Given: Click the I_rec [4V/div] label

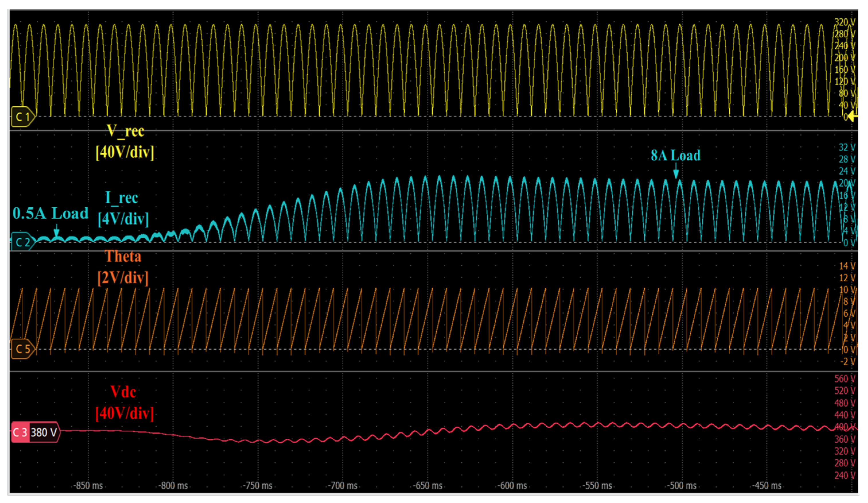Looking at the screenshot, I should [x=123, y=208].
